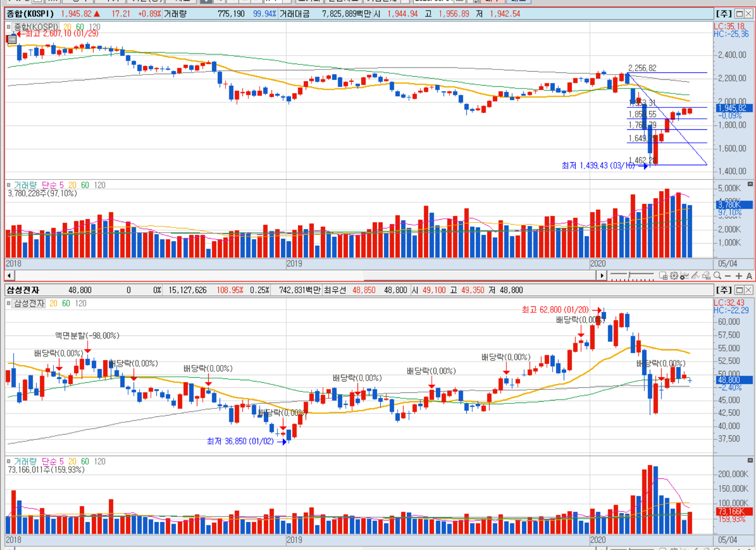Toggle the square marker beside 삼성전자 legend

tap(8, 303)
